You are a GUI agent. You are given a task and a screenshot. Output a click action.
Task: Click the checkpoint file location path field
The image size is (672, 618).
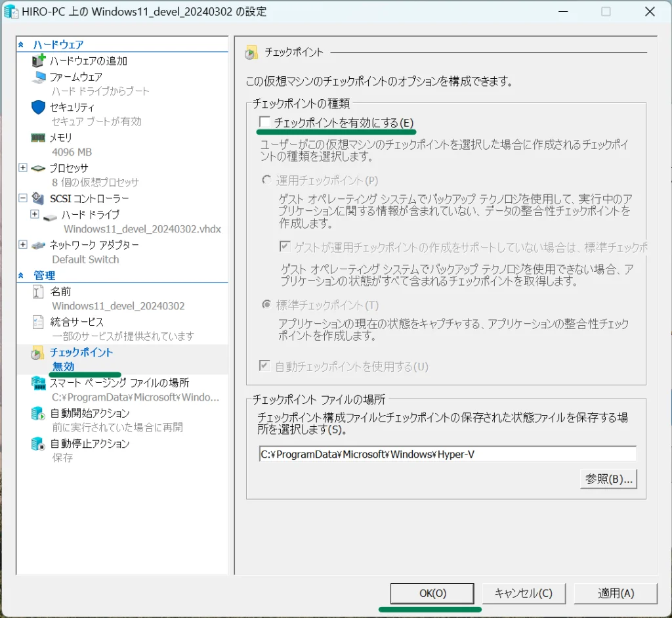coord(447,454)
